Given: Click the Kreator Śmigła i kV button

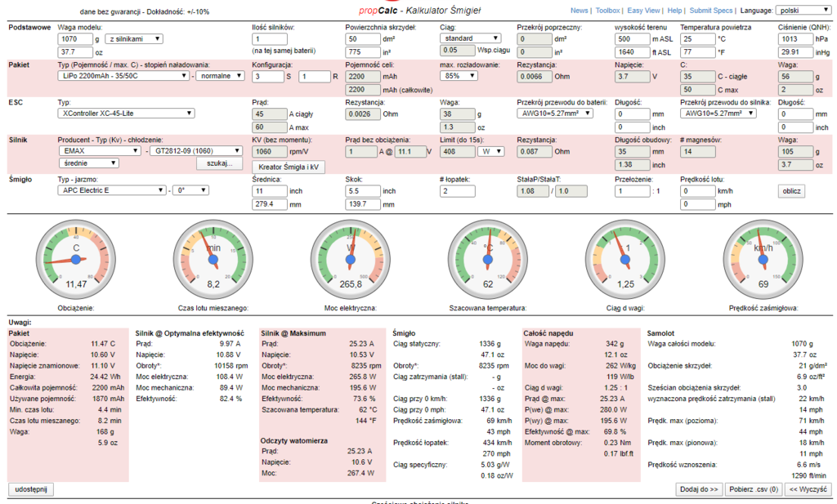Looking at the screenshot, I should pos(288,166).
